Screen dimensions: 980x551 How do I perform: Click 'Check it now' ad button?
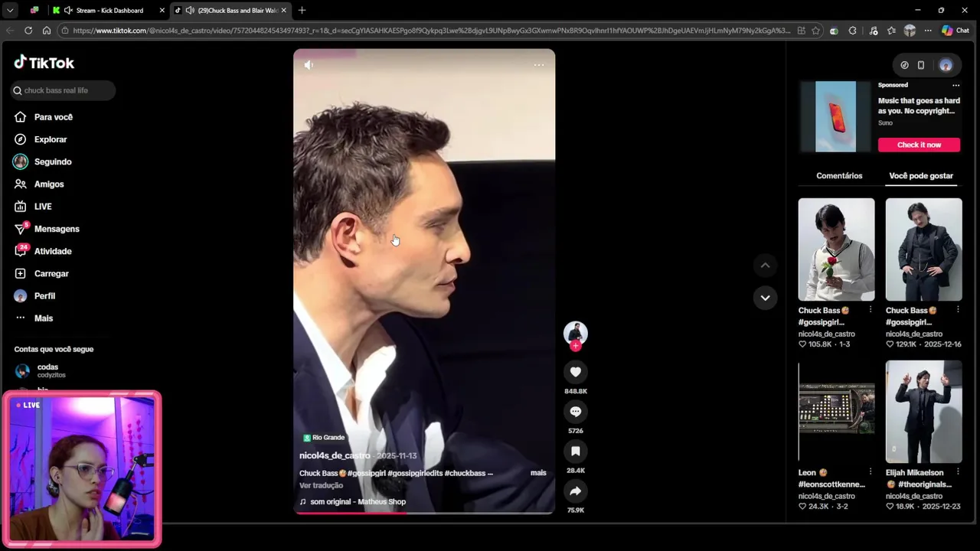click(x=919, y=145)
